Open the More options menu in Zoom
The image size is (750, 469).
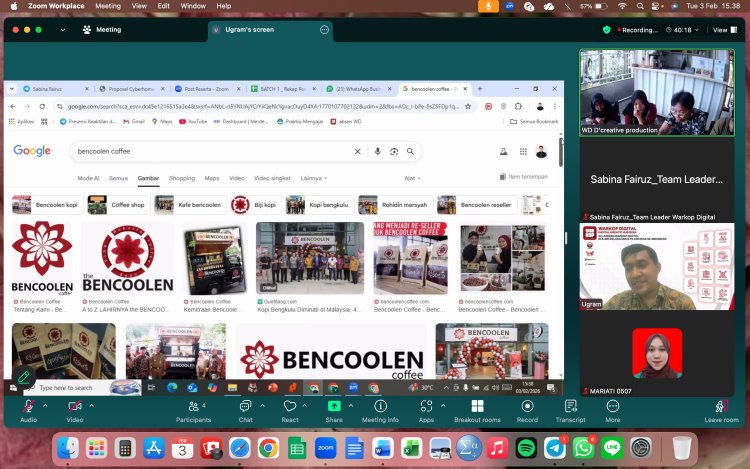pos(613,411)
